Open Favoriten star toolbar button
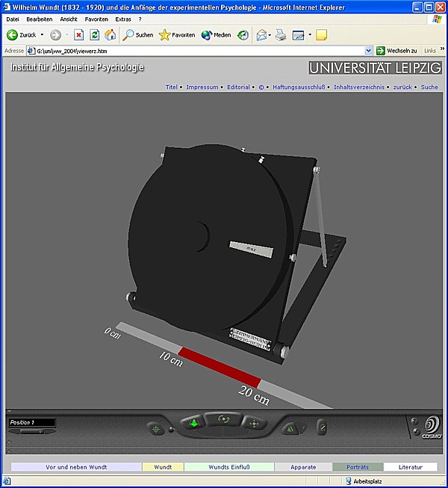 click(x=177, y=35)
